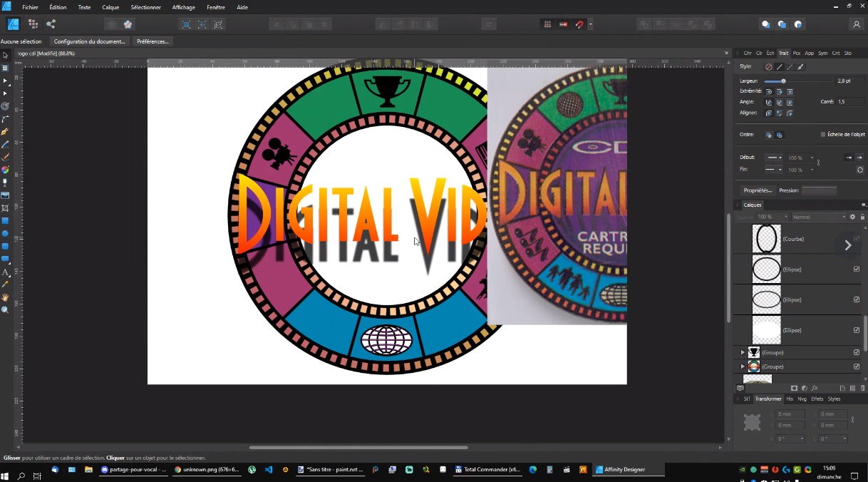Select the Artistic Text tool
This screenshot has width=868, height=482.
pos(5,272)
